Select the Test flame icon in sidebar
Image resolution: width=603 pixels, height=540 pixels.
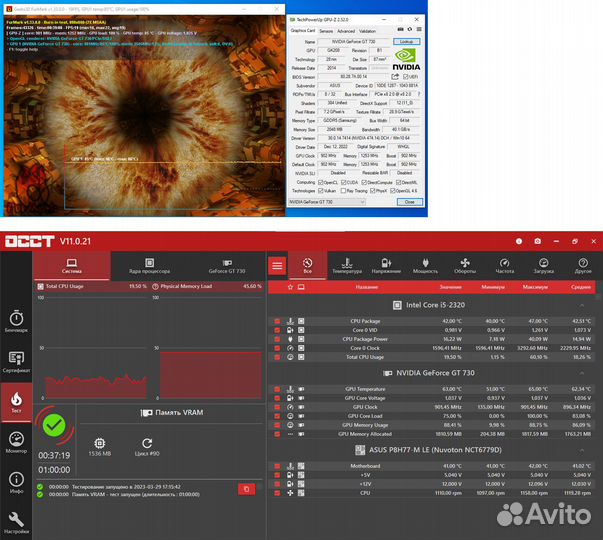[x=16, y=402]
